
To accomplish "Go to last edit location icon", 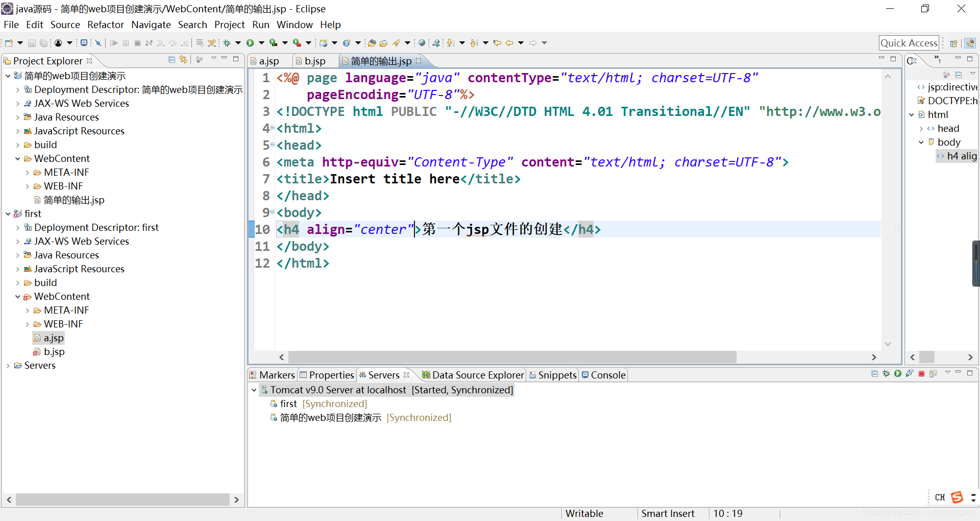I will [x=497, y=43].
